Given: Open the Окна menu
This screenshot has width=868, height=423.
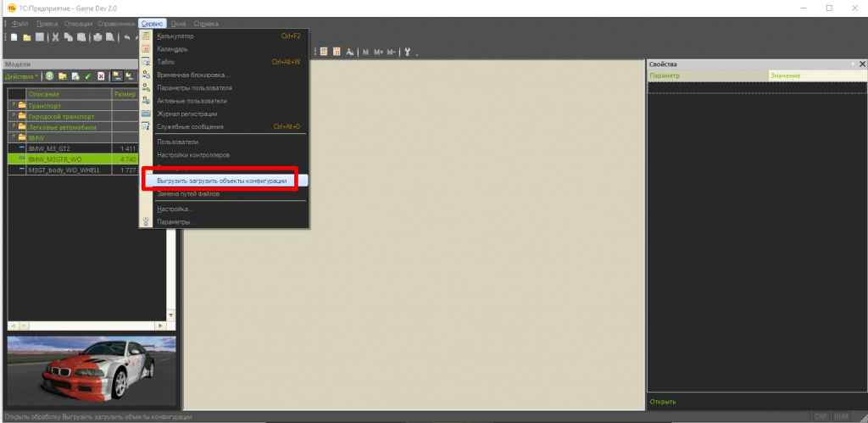Looking at the screenshot, I should click(x=178, y=24).
